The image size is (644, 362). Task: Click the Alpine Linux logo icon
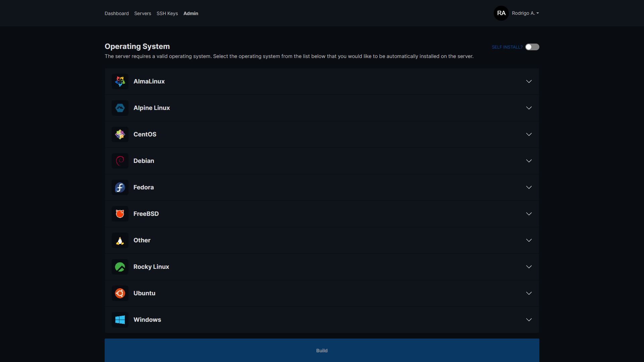coord(120,108)
